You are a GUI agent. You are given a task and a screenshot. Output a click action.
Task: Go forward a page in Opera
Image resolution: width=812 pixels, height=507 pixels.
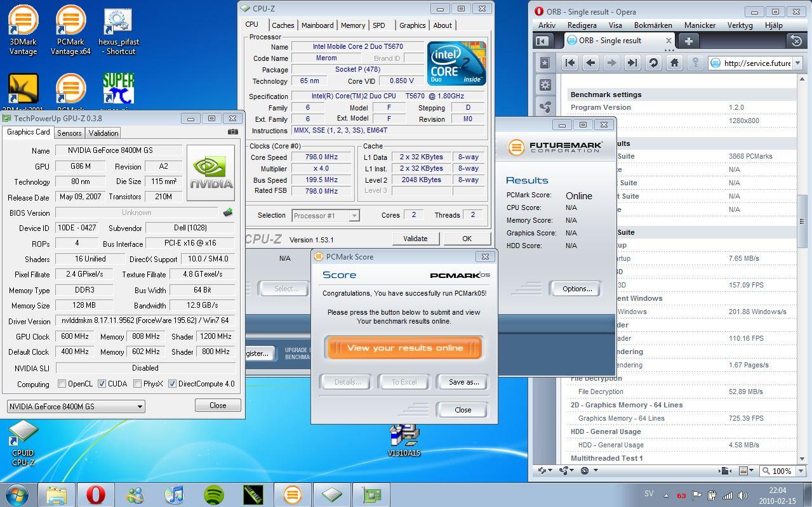coord(611,62)
